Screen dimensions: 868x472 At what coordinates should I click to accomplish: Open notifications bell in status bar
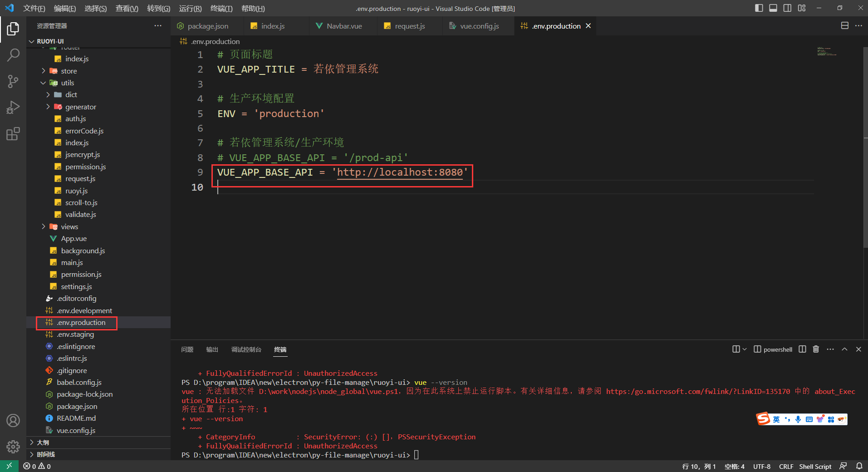pyautogui.click(x=859, y=466)
